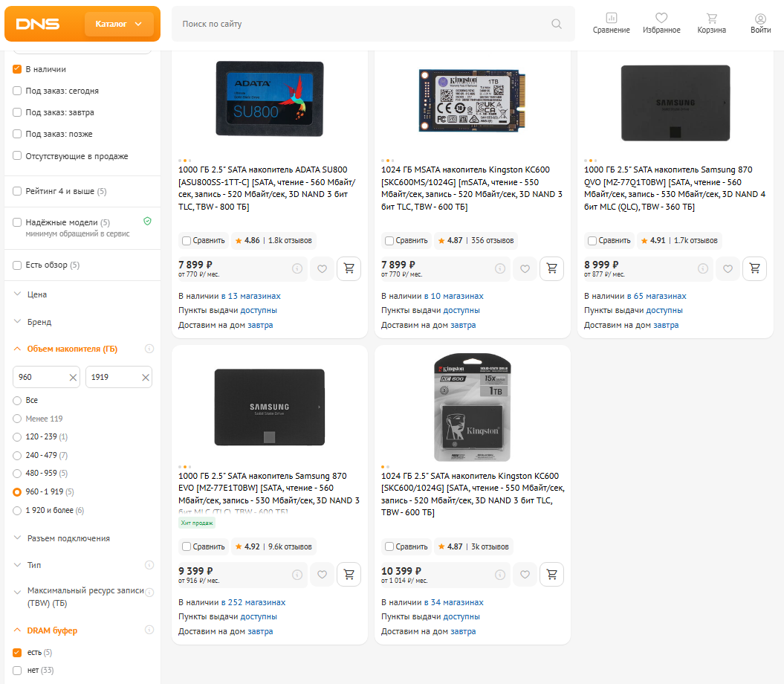Click the Samsung 870 EVO product image

[270, 407]
